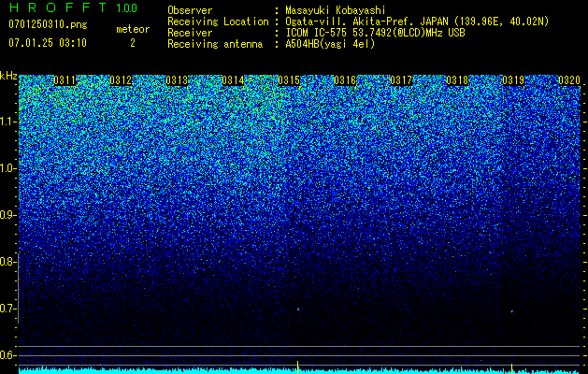This screenshot has width=588, height=374.
Task: Click the 1.0 kHz axis tick label
Action: tap(7, 169)
